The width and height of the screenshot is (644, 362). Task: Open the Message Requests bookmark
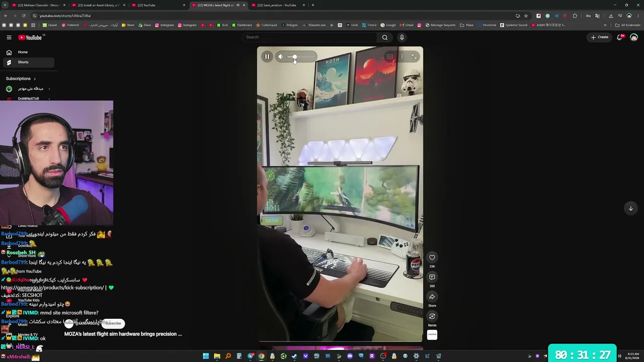coord(441,25)
